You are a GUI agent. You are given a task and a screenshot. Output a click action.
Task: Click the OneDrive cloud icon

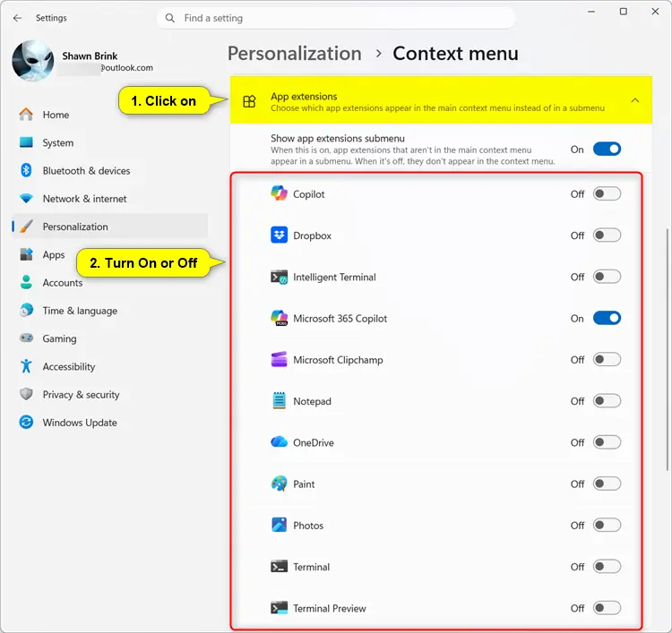pos(279,442)
